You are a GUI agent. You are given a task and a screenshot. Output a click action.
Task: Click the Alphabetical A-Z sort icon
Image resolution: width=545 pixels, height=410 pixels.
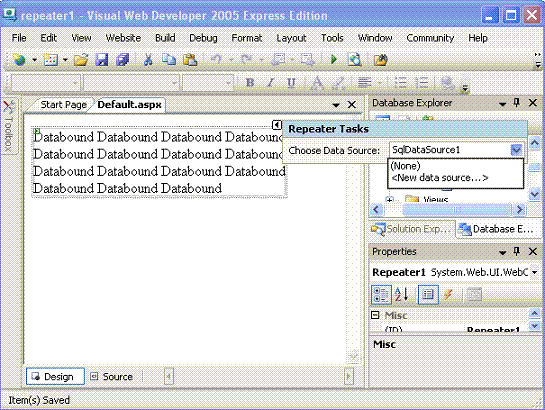401,295
